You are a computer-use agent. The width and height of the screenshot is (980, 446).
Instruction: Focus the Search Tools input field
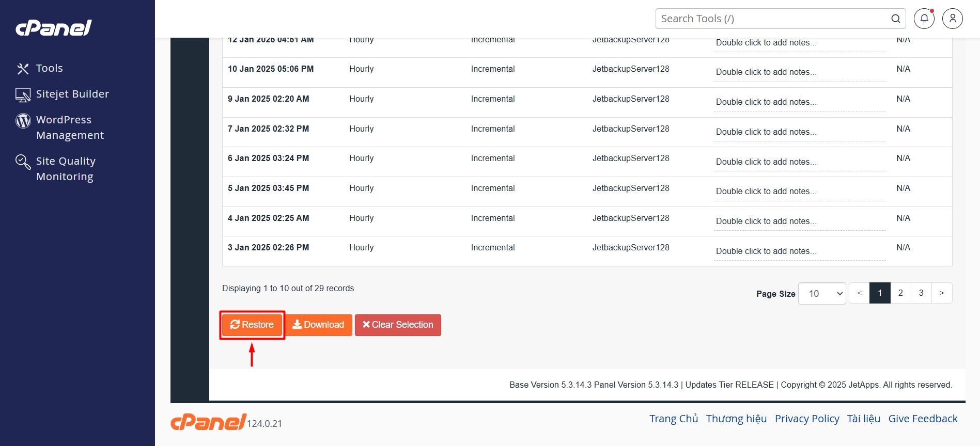[772, 19]
